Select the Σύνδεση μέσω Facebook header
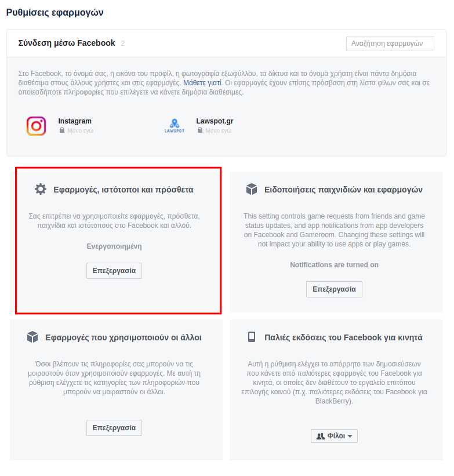The width and height of the screenshot is (454, 476). pos(67,43)
